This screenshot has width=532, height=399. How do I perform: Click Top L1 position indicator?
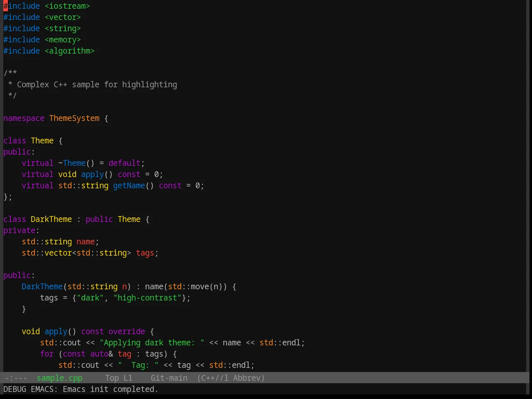[x=119, y=378]
